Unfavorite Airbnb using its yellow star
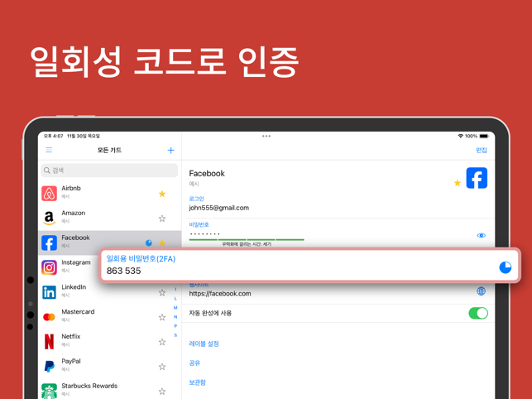Image resolution: width=532 pixels, height=399 pixels. pyautogui.click(x=162, y=194)
